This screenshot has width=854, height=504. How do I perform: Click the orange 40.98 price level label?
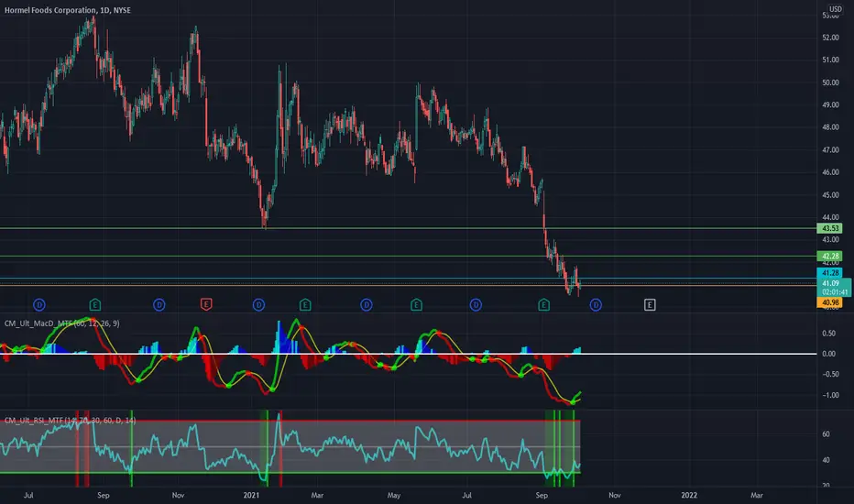tap(829, 302)
